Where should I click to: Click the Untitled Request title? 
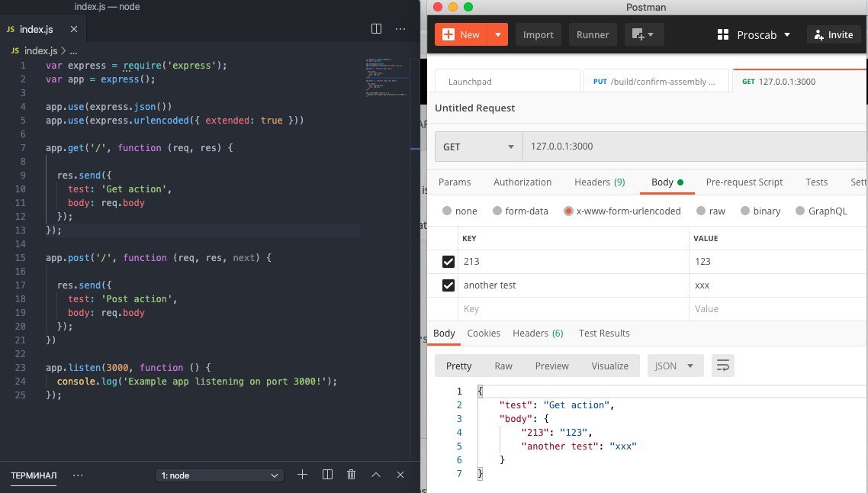[474, 108]
